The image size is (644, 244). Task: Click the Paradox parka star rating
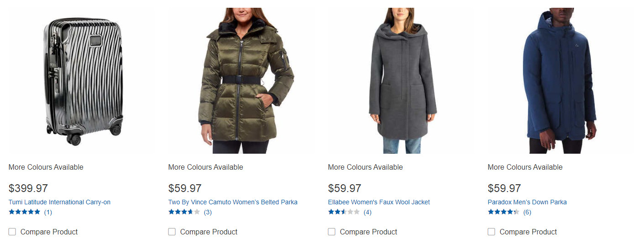503,212
